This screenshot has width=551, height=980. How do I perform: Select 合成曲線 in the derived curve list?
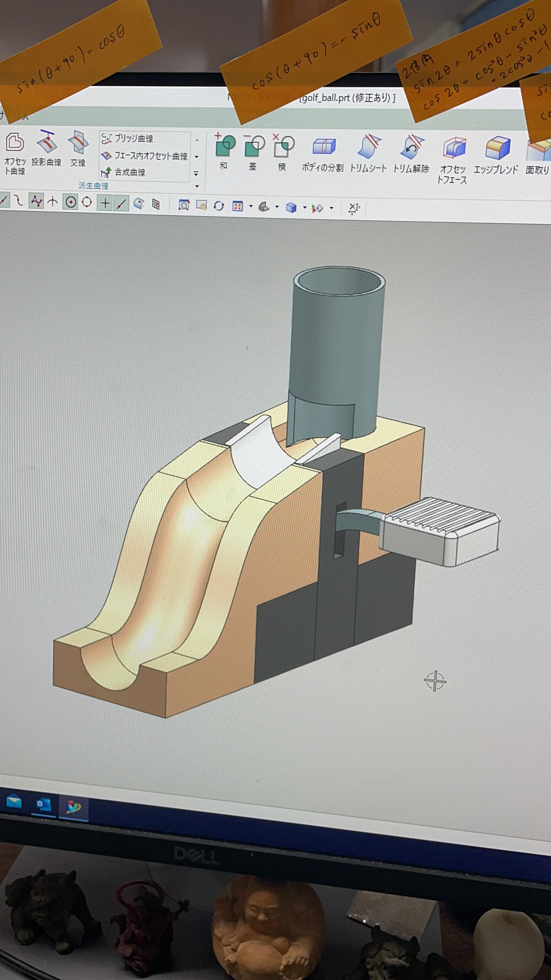130,173
